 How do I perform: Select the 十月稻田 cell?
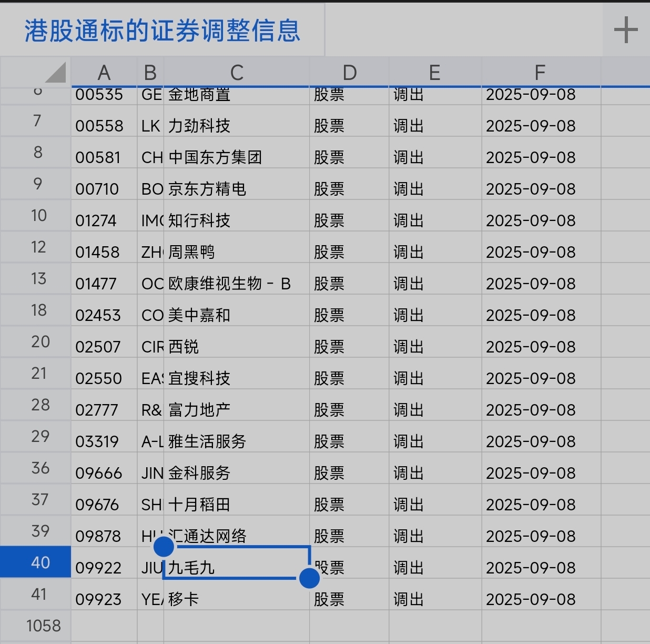point(237,500)
